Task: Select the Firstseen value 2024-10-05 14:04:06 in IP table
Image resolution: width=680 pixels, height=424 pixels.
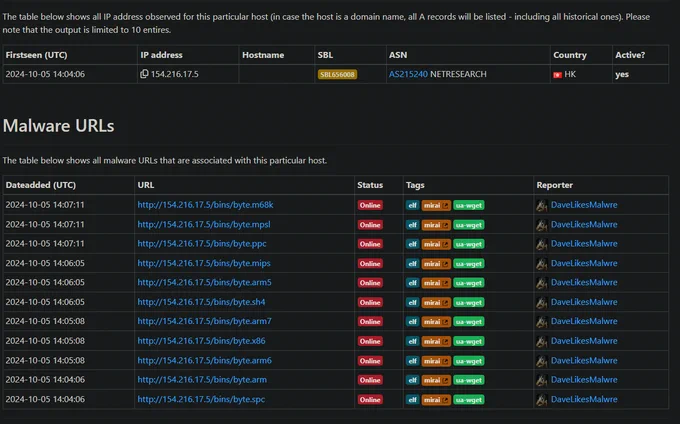Action: 45,74
